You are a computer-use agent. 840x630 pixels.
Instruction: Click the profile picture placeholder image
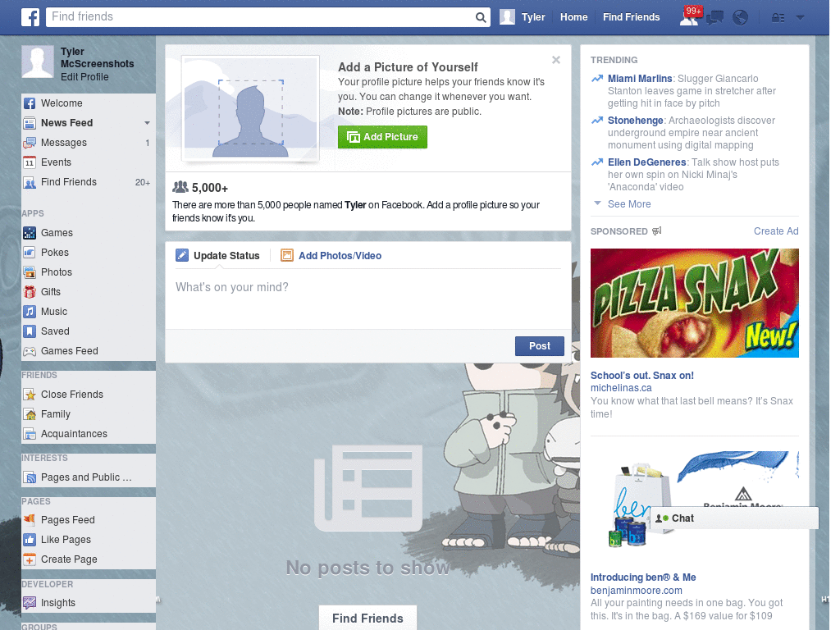coord(251,107)
